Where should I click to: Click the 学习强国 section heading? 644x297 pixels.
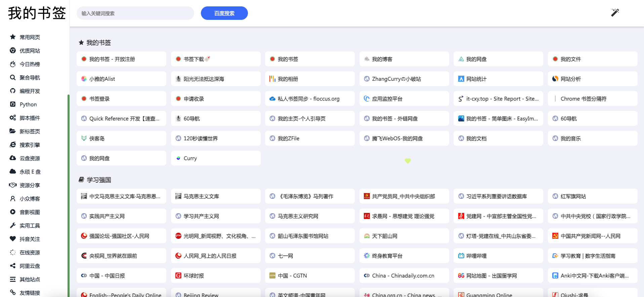pyautogui.click(x=99, y=180)
